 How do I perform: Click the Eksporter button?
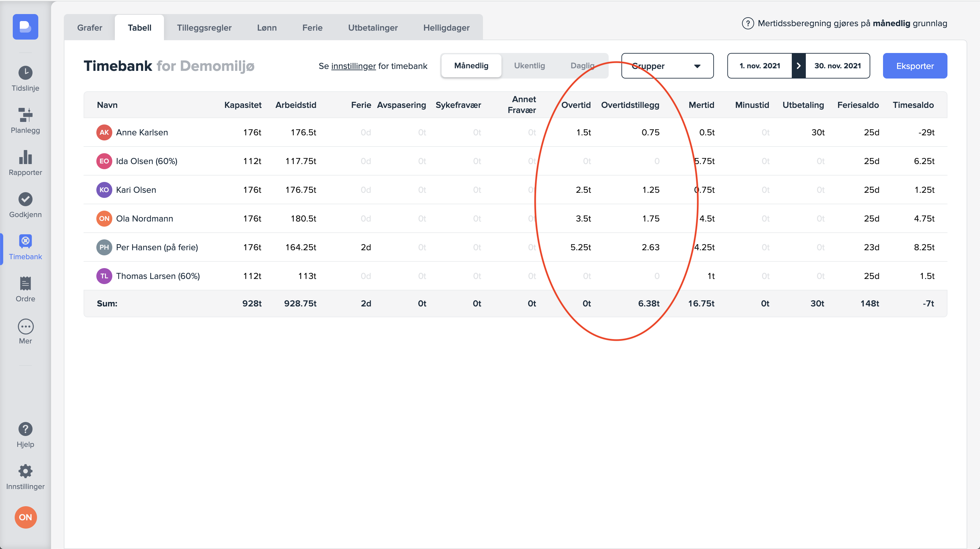pos(915,66)
